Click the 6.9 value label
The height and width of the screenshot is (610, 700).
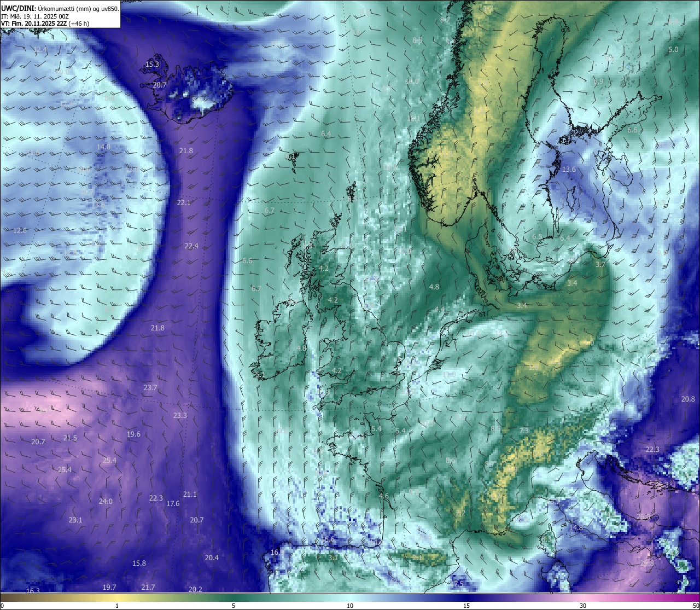(x=598, y=81)
